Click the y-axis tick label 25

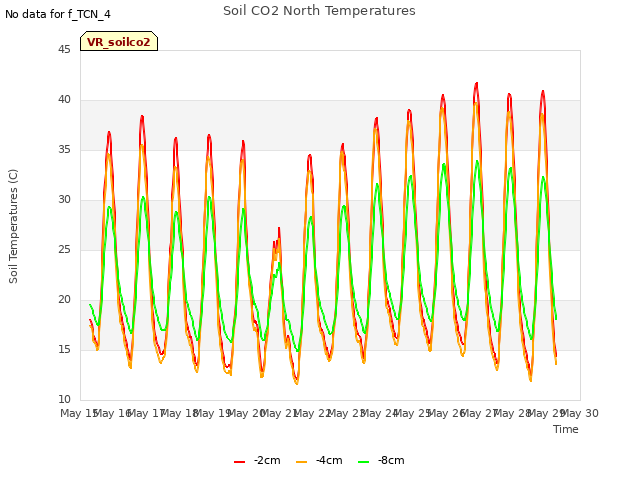click(x=64, y=249)
